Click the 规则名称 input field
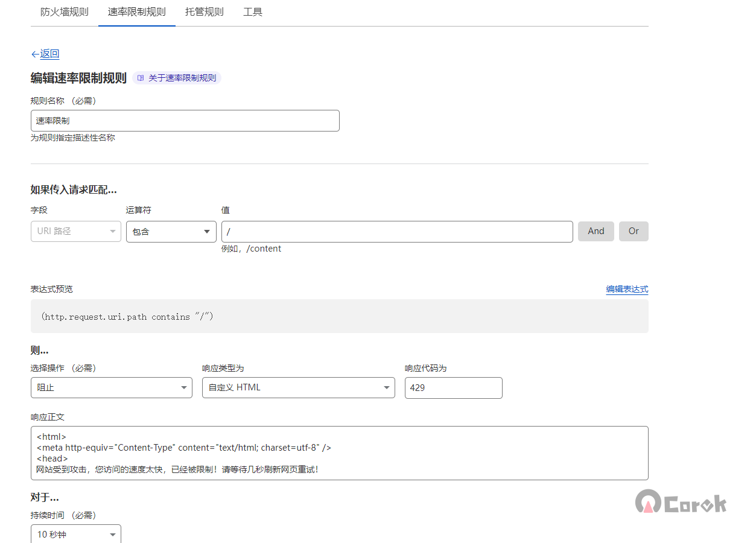Image resolution: width=756 pixels, height=543 pixels. coord(185,121)
